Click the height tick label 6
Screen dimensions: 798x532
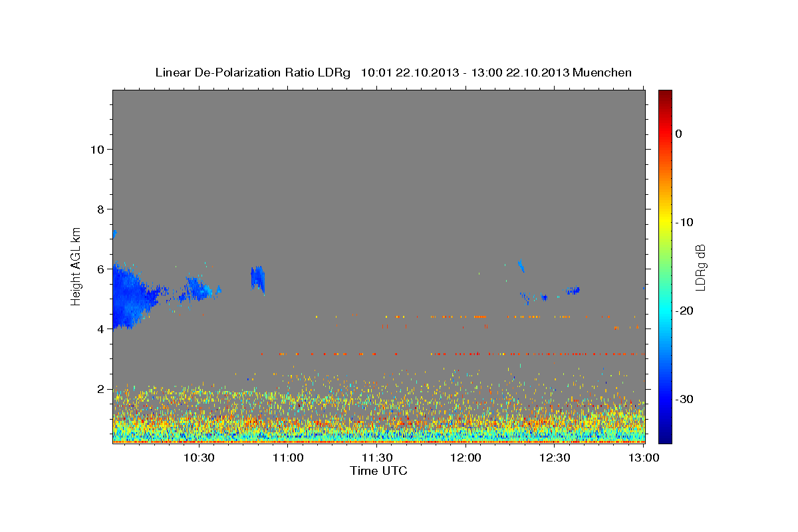pyautogui.click(x=101, y=269)
